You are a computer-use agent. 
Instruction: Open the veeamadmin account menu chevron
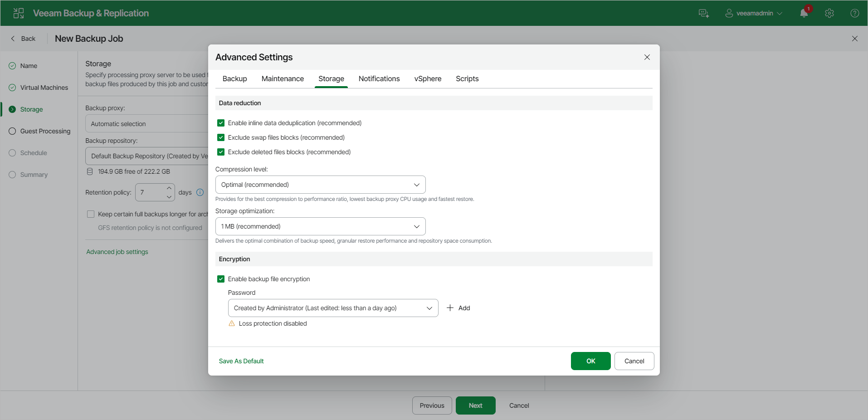[780, 13]
